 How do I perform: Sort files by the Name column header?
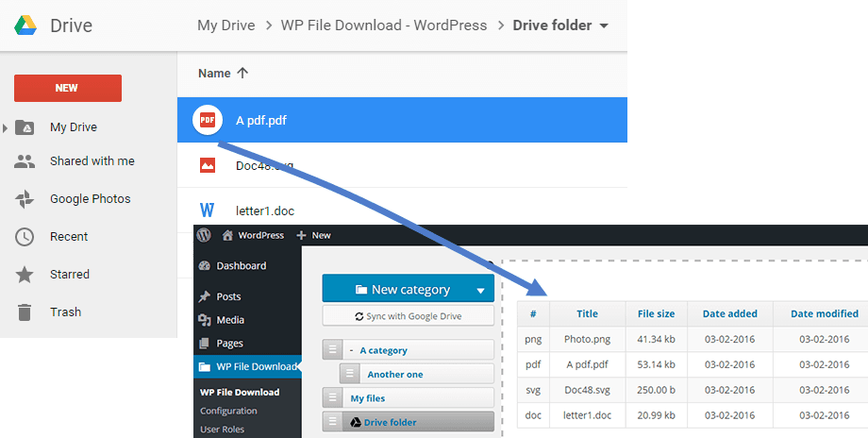click(214, 73)
